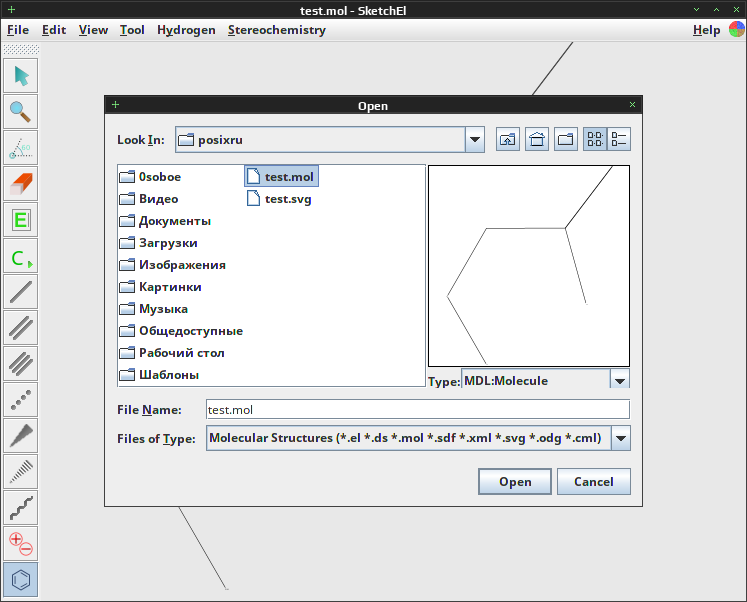Image resolution: width=747 pixels, height=602 pixels.
Task: Open the Hydrogen menu
Action: (x=186, y=30)
